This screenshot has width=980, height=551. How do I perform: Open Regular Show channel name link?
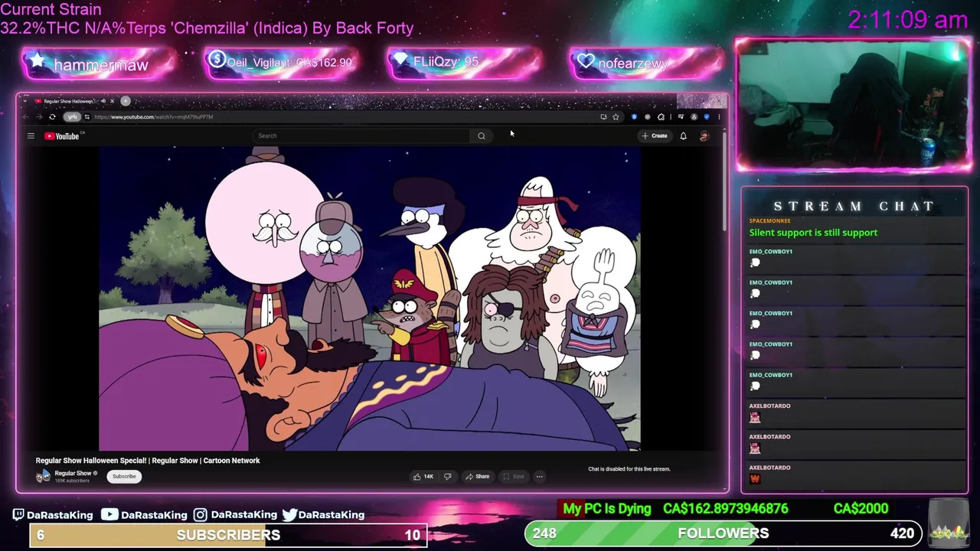click(x=73, y=474)
